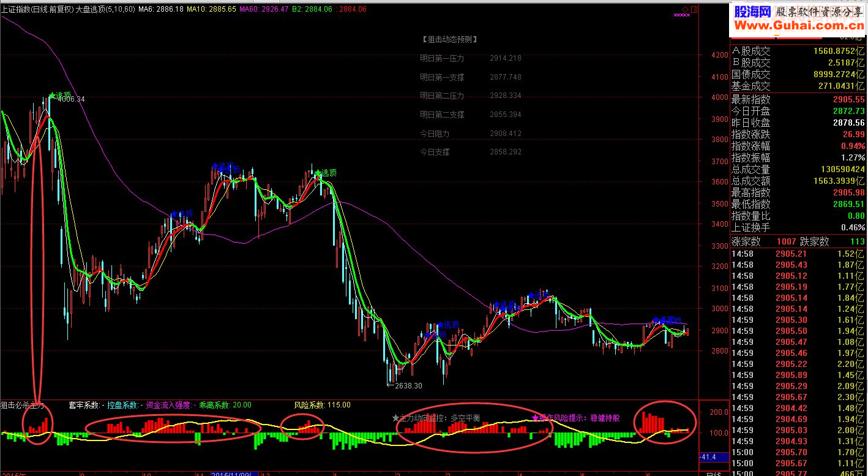
Task: Click the MA60: 2926.47 legend value
Action: coord(264,9)
